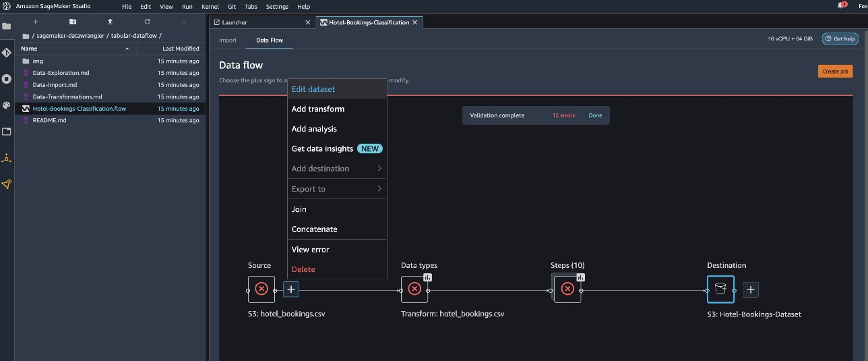Screen dimensions: 868x361
Task: Expand the Add destination submenu
Action: pos(337,169)
